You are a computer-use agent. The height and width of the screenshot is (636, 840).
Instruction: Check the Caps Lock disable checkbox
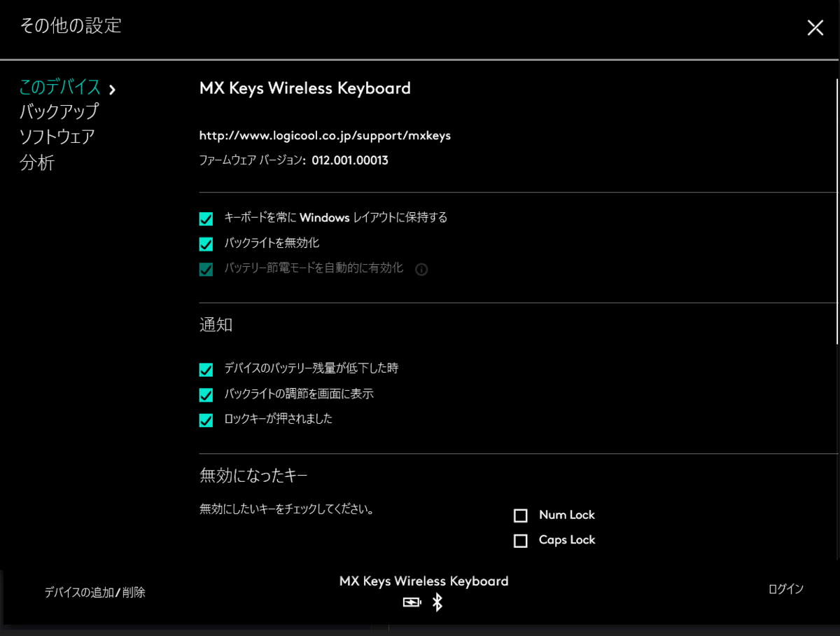520,541
